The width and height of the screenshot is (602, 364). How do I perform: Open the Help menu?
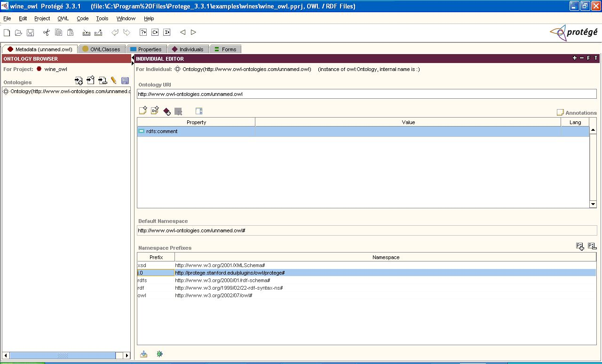click(149, 18)
